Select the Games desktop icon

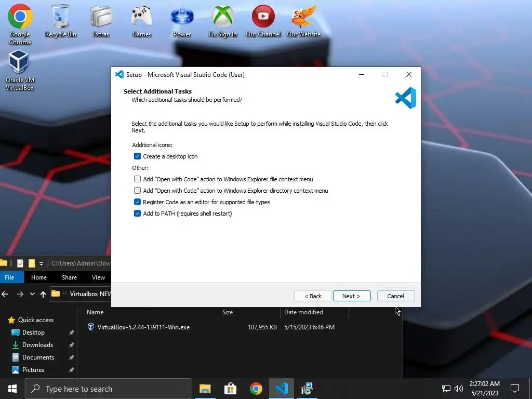tap(141, 21)
